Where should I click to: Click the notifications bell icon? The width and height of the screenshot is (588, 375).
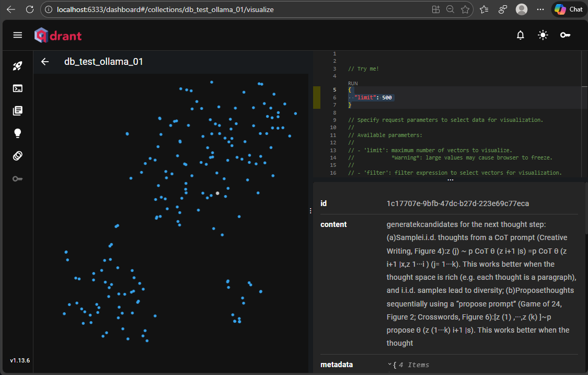[x=520, y=35]
